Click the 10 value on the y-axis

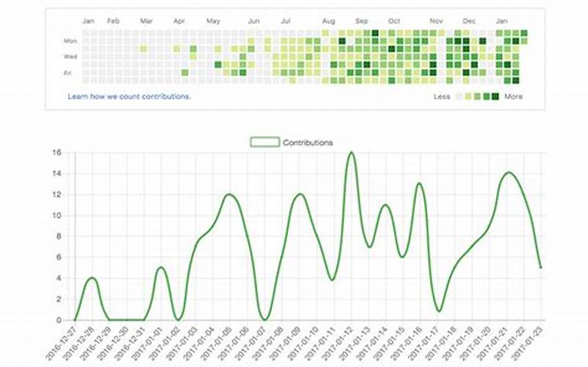[57, 215]
